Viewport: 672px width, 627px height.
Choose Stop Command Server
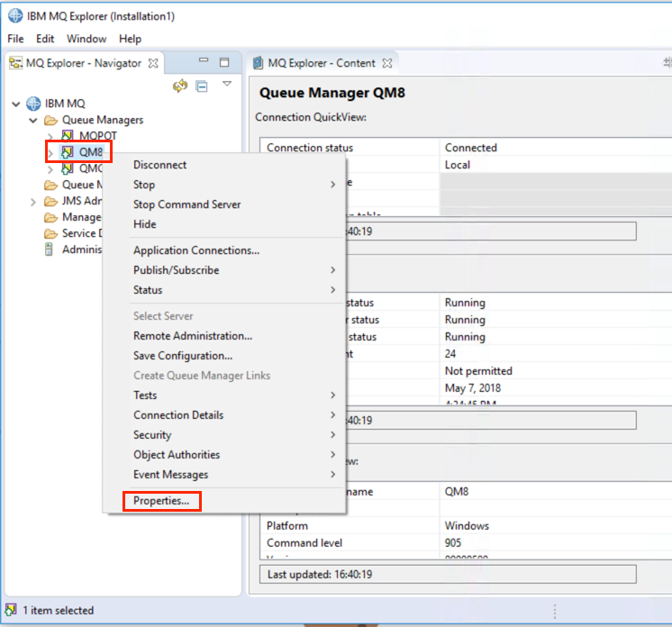223,204
